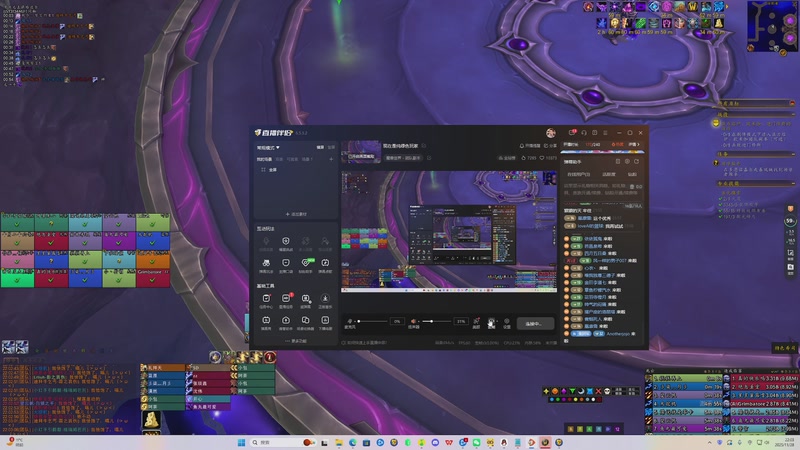Screen dimensions: 800x450
Task: Switch to 竖屏 portrait orientation
Action: coord(331,147)
